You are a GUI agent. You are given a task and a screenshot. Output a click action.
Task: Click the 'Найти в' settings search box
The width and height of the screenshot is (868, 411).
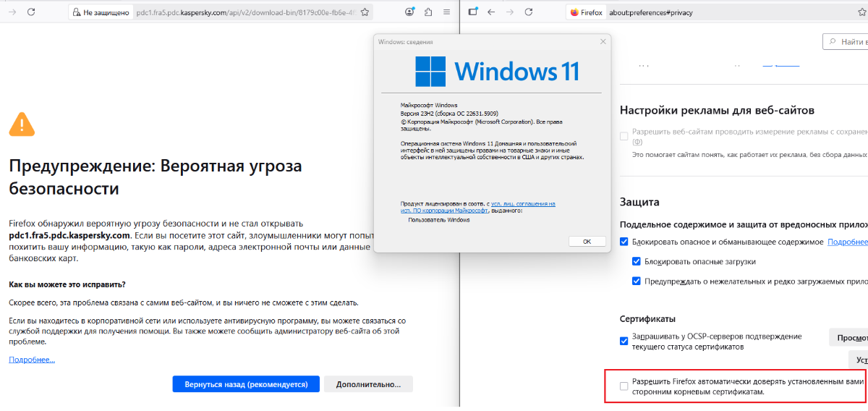tap(846, 42)
